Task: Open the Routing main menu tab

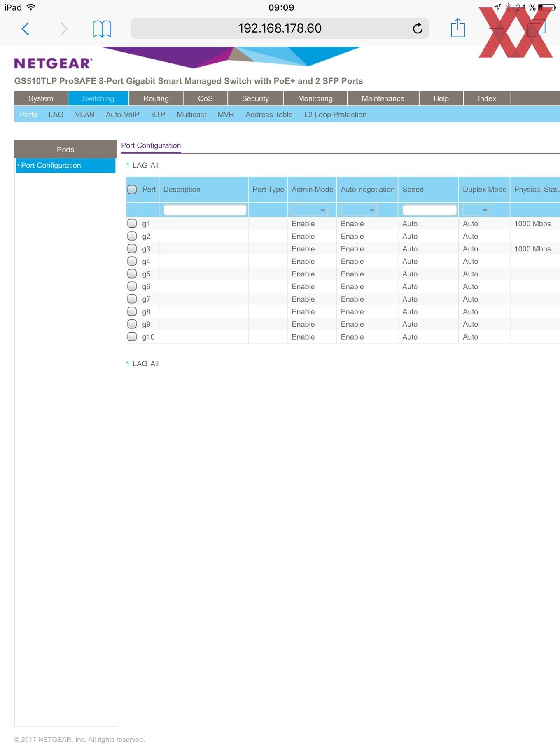Action: click(x=156, y=98)
